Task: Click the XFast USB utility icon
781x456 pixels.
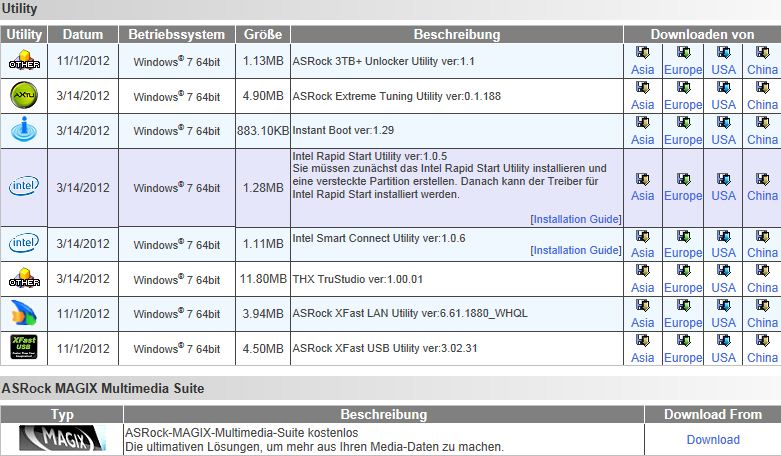Action: pos(24,347)
